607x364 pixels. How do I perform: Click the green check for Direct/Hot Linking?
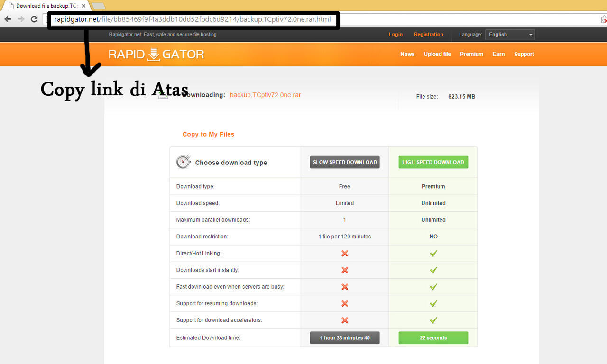pyautogui.click(x=433, y=254)
